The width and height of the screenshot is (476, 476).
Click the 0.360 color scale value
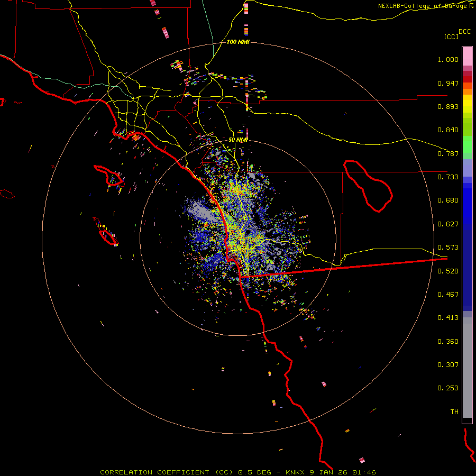pos(448,342)
